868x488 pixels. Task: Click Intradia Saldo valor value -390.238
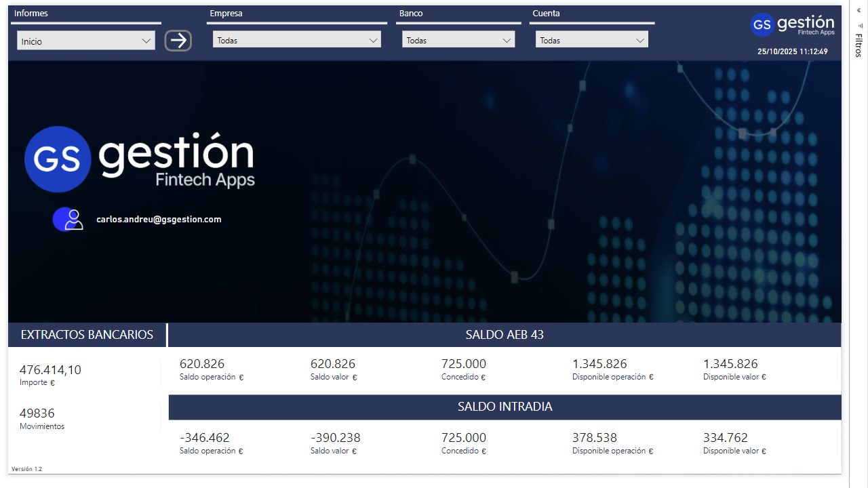point(336,438)
